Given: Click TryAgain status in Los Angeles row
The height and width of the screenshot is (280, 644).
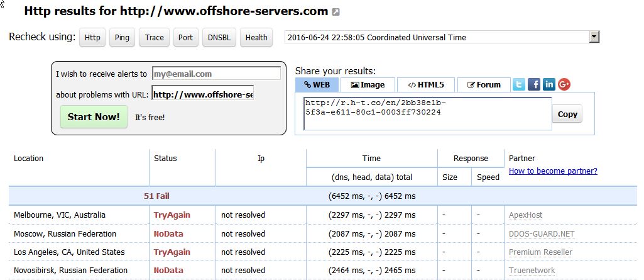Looking at the screenshot, I should tap(172, 252).
